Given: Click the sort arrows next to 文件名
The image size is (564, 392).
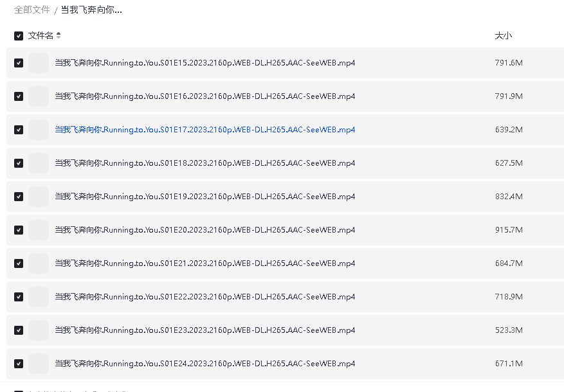Looking at the screenshot, I should 59,36.
